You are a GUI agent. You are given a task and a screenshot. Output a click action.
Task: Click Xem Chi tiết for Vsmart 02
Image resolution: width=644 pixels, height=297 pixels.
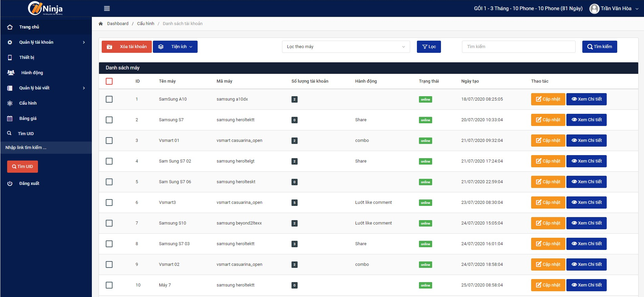click(586, 264)
